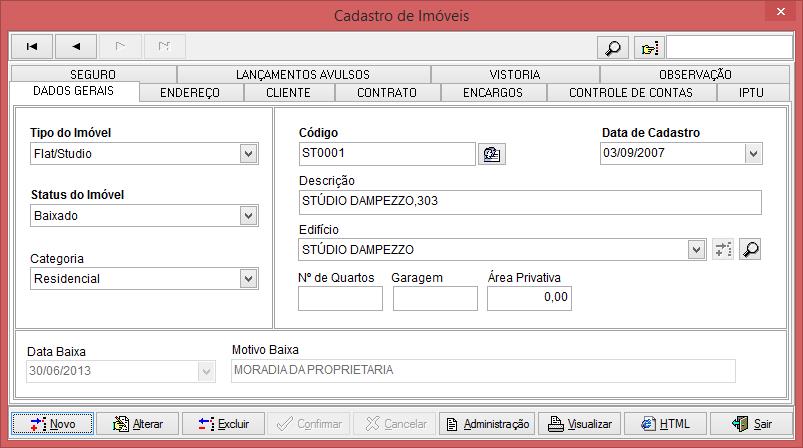Select the VISTORIA tab
The width and height of the screenshot is (803, 448).
point(515,74)
